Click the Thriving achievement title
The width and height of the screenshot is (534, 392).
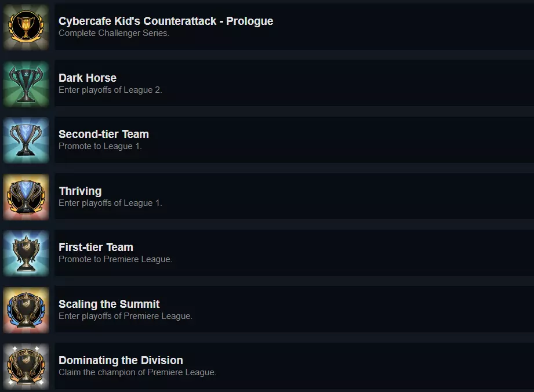point(80,191)
